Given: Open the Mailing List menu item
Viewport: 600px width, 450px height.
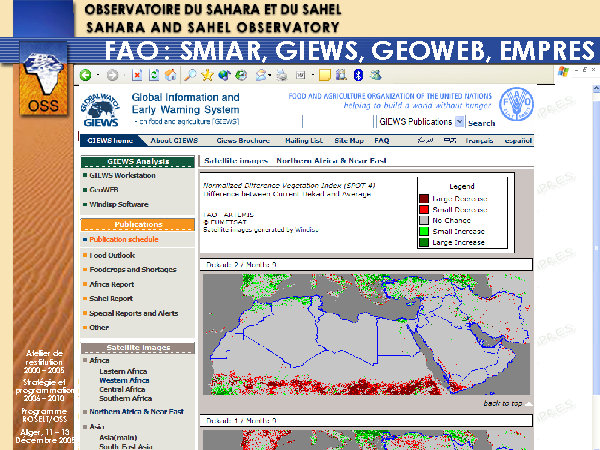Looking at the screenshot, I should (x=304, y=141).
